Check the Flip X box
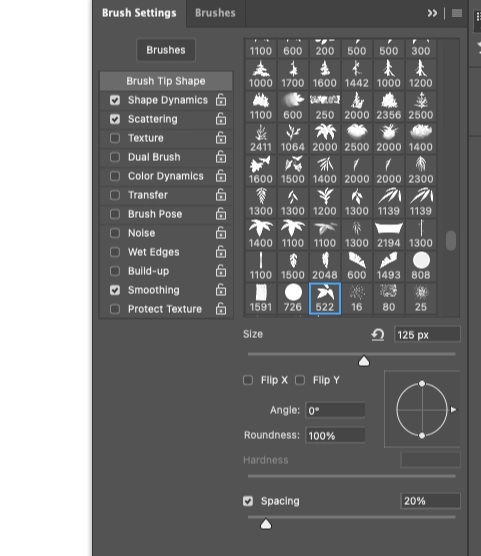The image size is (481, 556). click(x=248, y=380)
